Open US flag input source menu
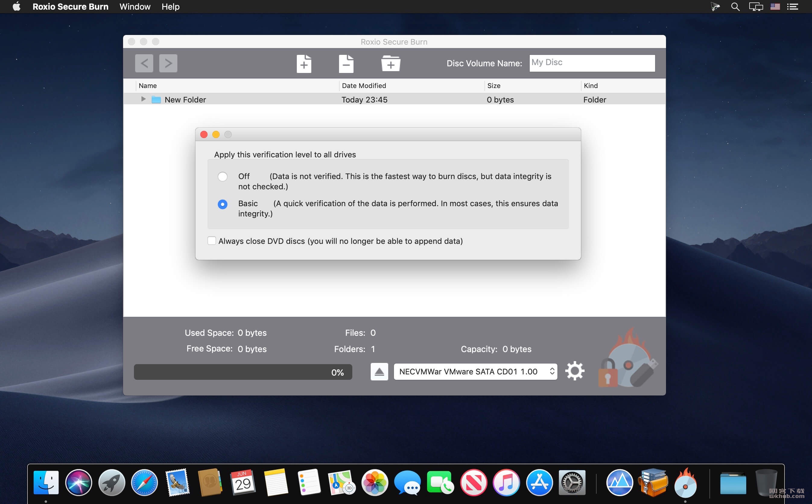Screen dimensions: 812x504 (775, 7)
